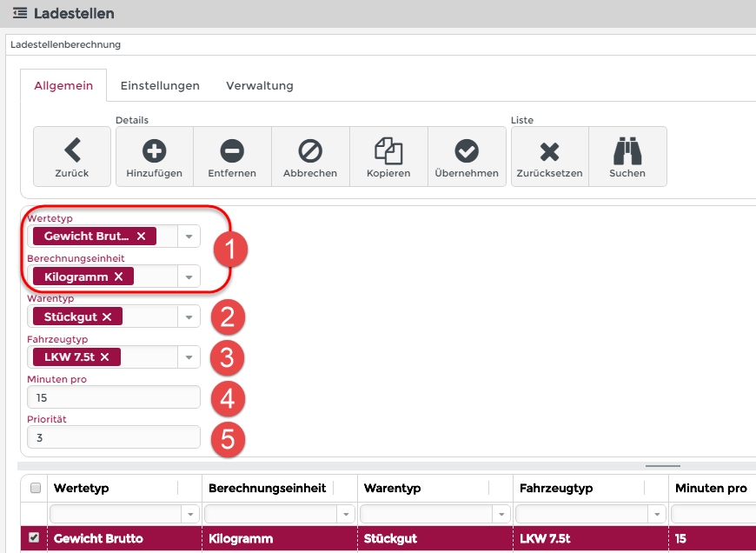Cancel editing with Abbrechen

tap(310, 157)
